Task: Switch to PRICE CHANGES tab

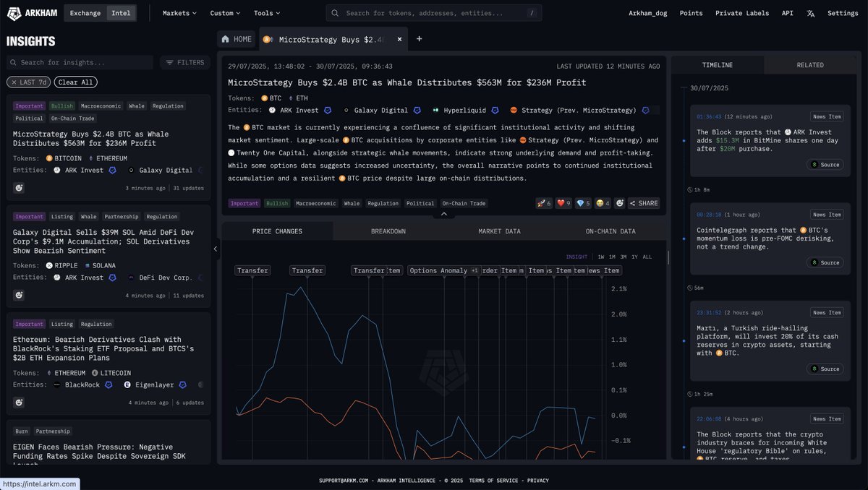Action: [277, 231]
